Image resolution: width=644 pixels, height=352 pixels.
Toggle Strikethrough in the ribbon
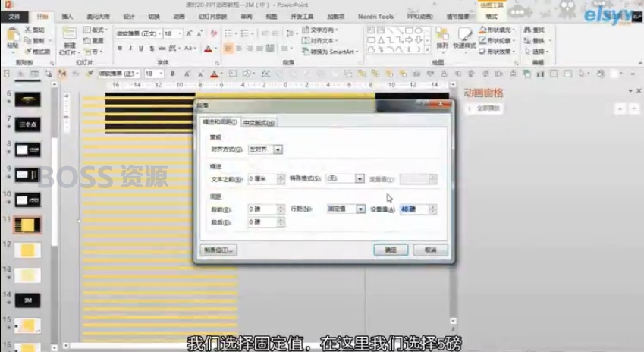pos(162,48)
